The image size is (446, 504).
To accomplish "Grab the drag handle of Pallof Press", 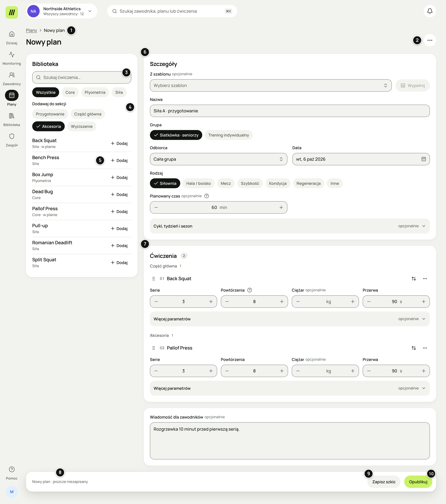I will [x=153, y=348].
